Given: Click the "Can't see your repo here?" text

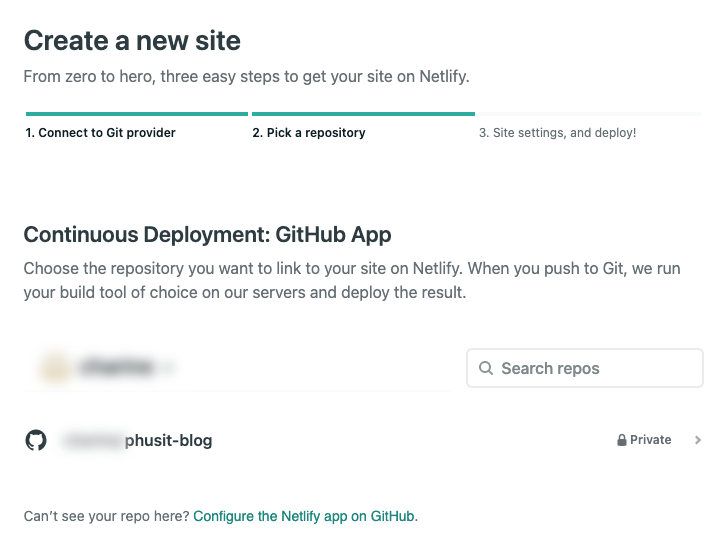Looking at the screenshot, I should [x=106, y=517].
